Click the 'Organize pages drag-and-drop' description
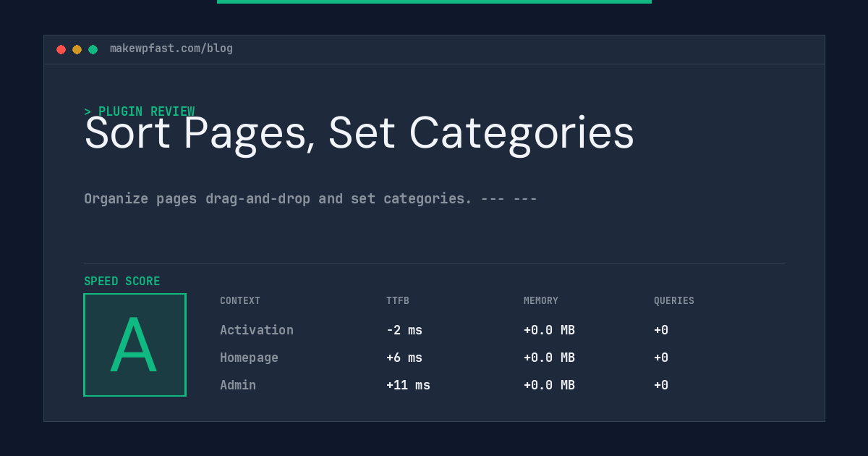Viewport: 868px width, 456px height. 310,198
